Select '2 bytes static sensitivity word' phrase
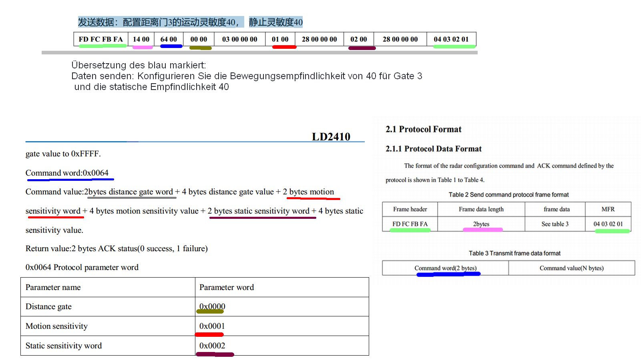Image resolution: width=641 pixels, height=364 pixels. pos(258,211)
